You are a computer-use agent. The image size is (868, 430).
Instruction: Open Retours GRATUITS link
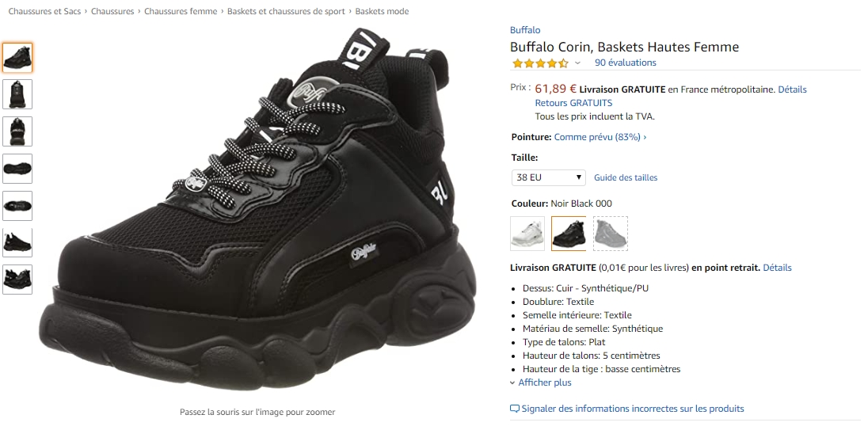pos(573,103)
